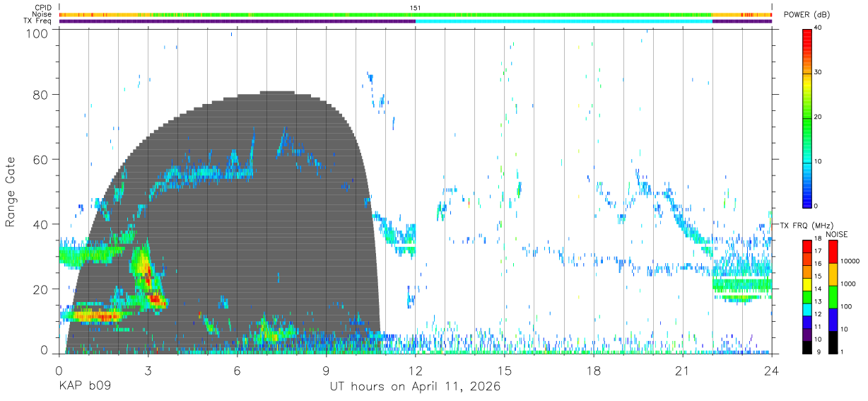
Task: Click the TX Freq row label above the plot
Action: pyautogui.click(x=39, y=21)
